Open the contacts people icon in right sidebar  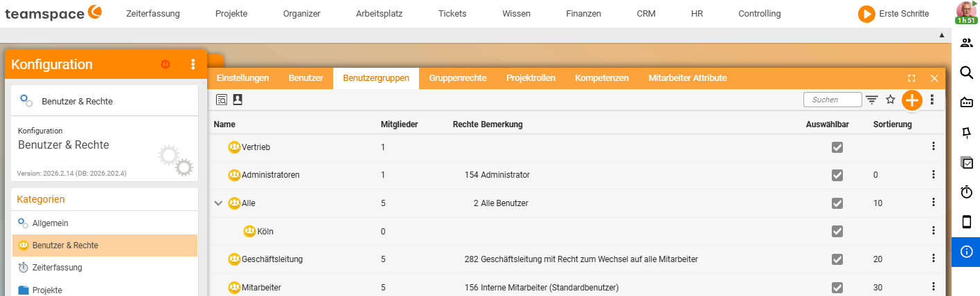[966, 43]
